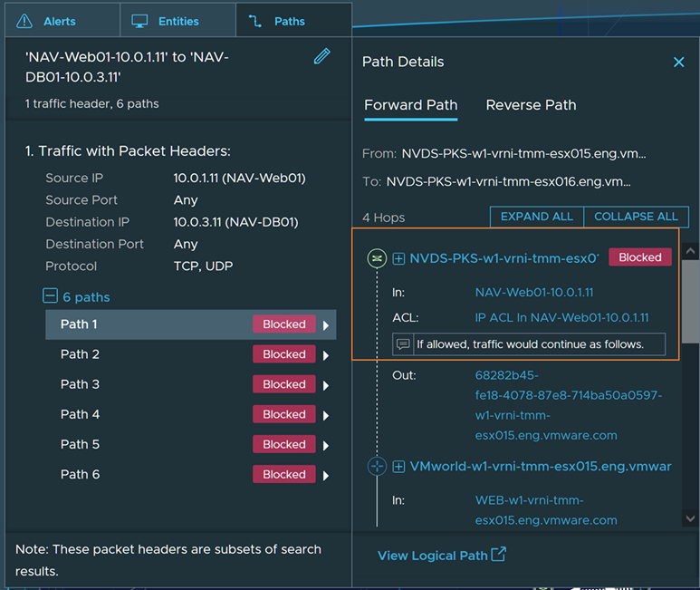Click the pencil edit icon for the path query

(x=321, y=57)
